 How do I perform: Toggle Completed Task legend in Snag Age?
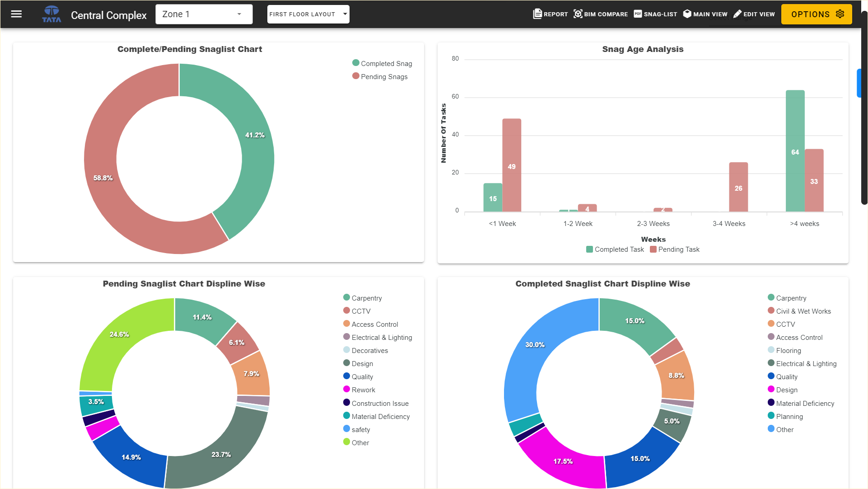615,249
